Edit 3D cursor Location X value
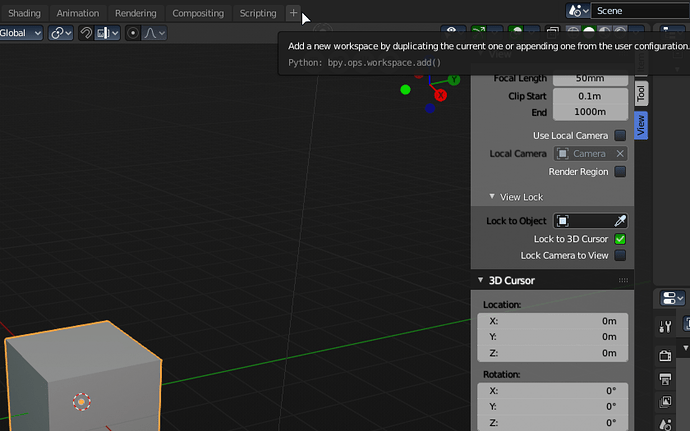This screenshot has width=690, height=431. 553,321
